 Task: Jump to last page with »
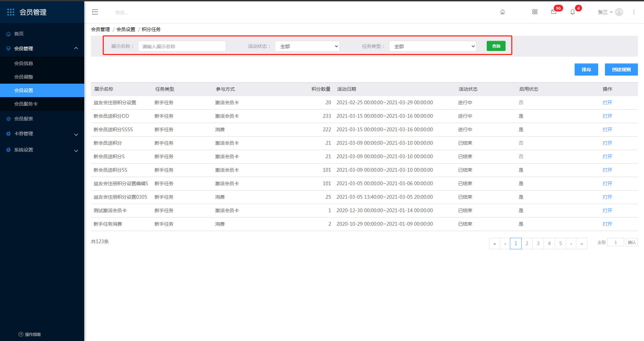582,244
